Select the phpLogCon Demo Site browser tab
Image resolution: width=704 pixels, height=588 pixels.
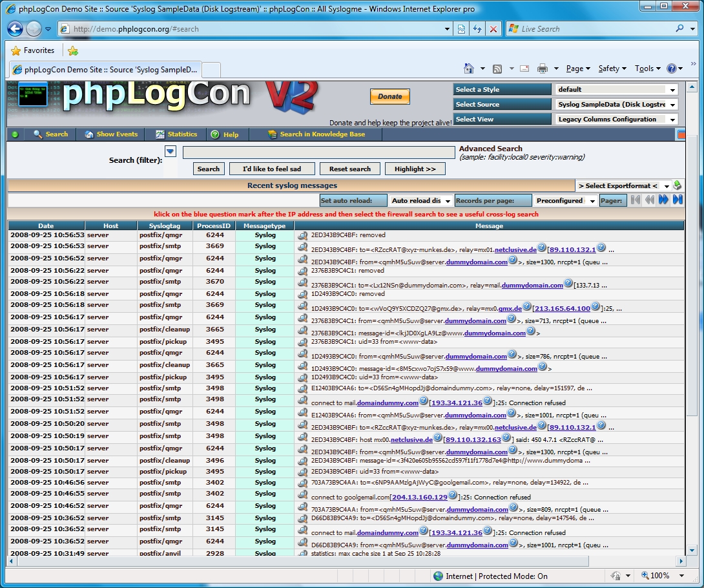(x=105, y=70)
